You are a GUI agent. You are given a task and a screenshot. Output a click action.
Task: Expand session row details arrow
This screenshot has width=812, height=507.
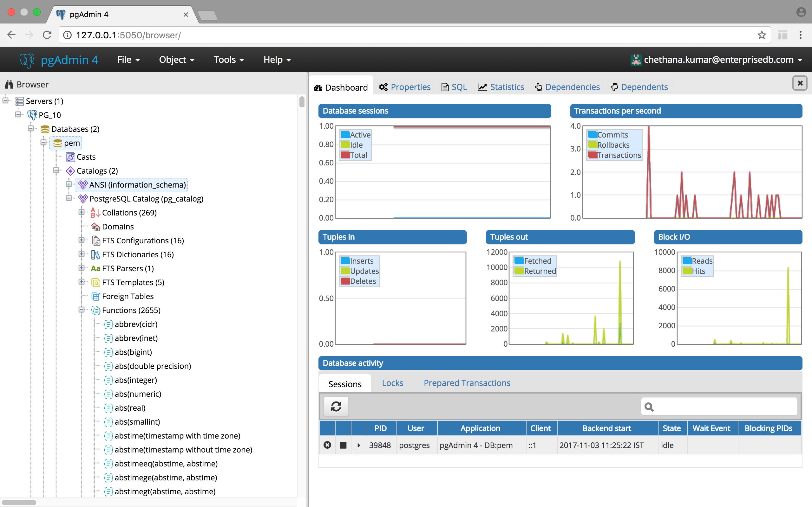(x=359, y=445)
